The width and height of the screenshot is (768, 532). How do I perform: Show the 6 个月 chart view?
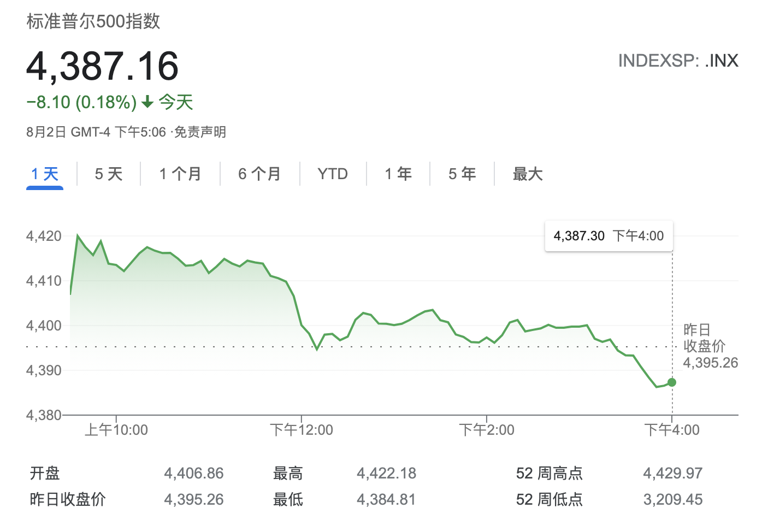coord(259,174)
